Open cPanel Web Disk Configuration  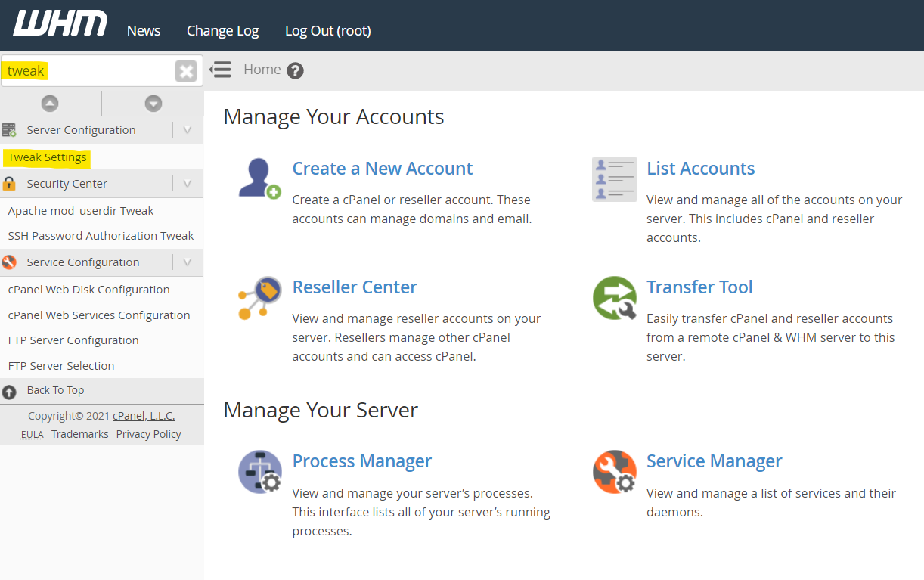[x=88, y=290]
